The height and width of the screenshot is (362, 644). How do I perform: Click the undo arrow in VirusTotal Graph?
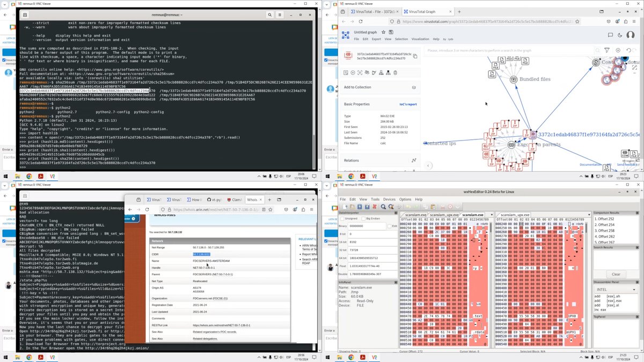tap(628, 50)
